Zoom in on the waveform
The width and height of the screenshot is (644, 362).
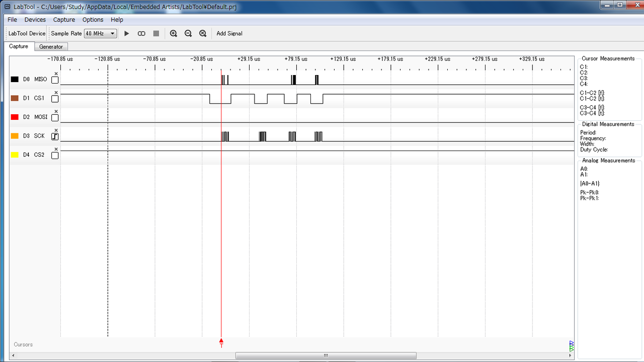(174, 34)
